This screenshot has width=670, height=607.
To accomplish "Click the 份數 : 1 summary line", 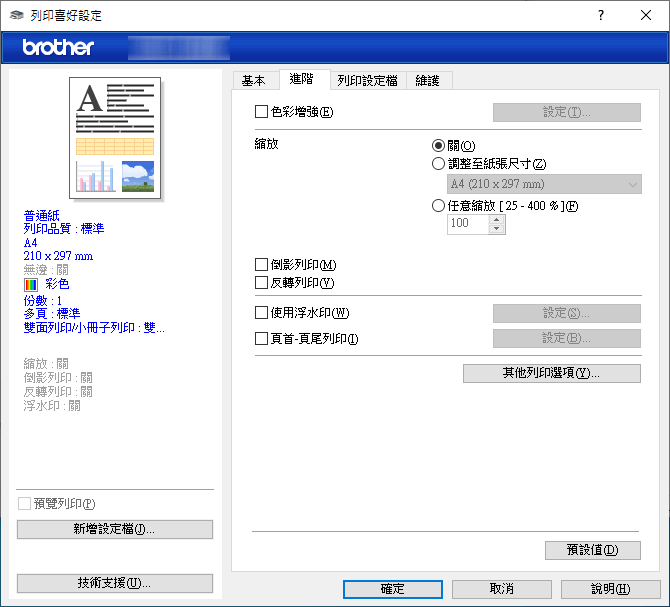I will coord(43,301).
